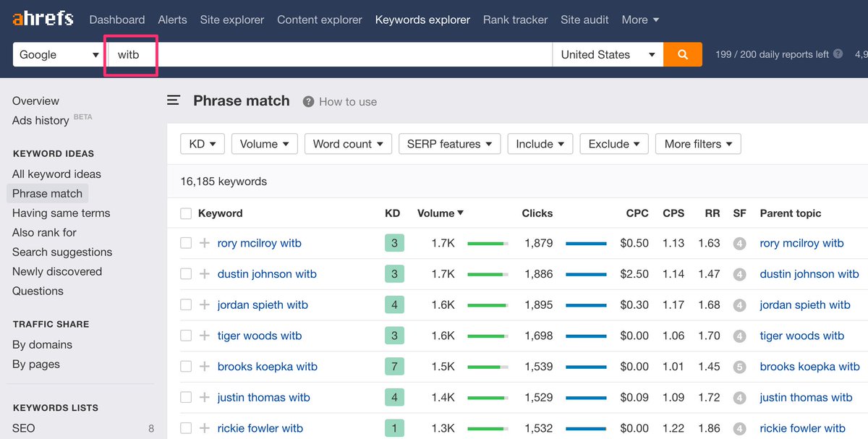This screenshot has height=439, width=868.
Task: Click volume bar for rory mcilroy witb
Action: (x=488, y=244)
